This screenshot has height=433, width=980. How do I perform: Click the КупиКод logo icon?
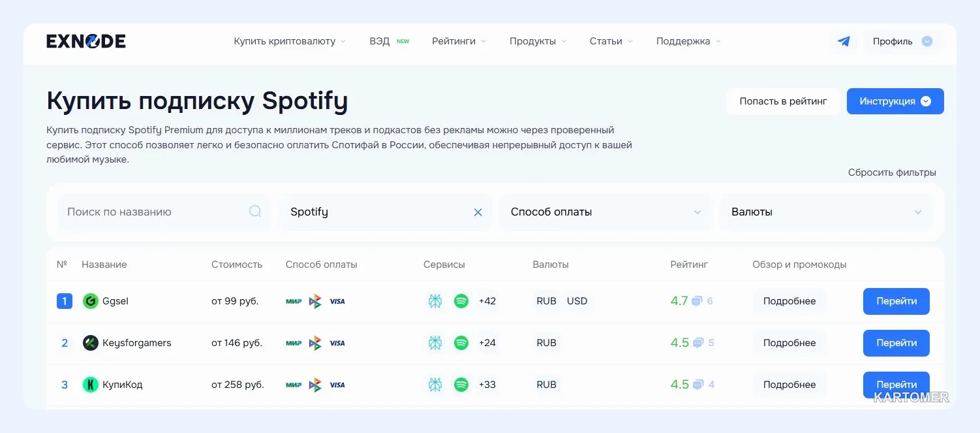[90, 385]
